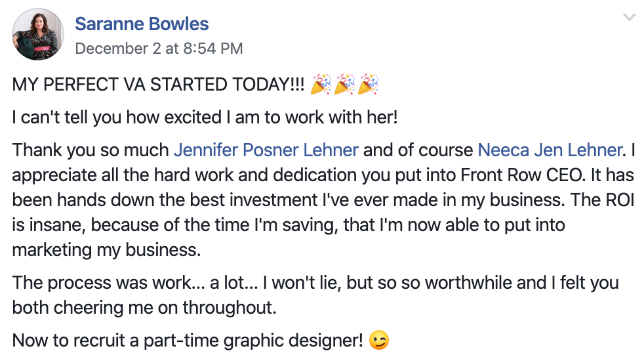Click the last party popper emoji
Viewport: 644px width, 361px height.
369,85
